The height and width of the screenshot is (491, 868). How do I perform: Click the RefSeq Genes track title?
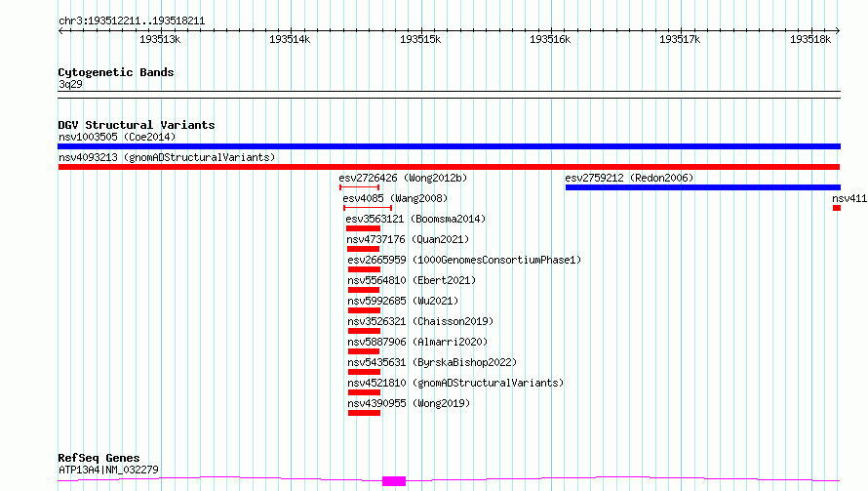point(99,459)
